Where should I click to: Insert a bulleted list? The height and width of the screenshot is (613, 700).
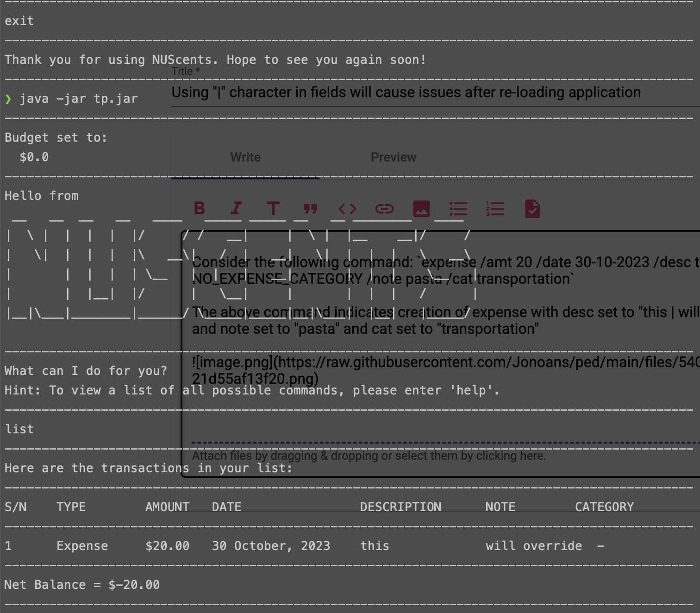(x=458, y=209)
